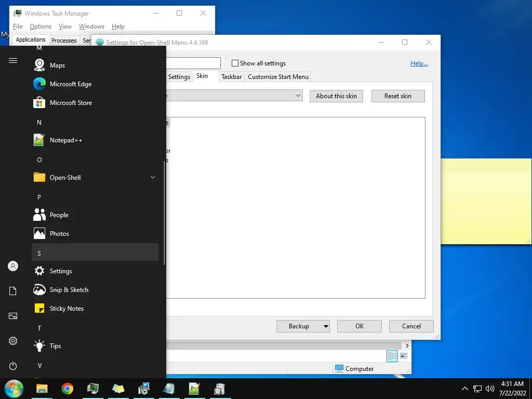This screenshot has width=532, height=399.
Task: Open the Tips app
Action: (x=95, y=345)
